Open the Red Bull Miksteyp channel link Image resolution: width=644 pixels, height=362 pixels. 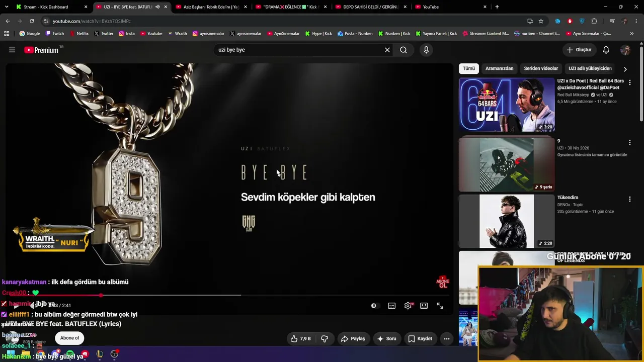click(x=573, y=95)
